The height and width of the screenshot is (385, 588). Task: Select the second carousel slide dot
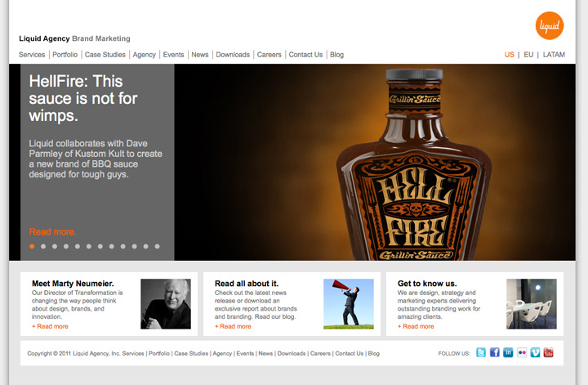43,247
